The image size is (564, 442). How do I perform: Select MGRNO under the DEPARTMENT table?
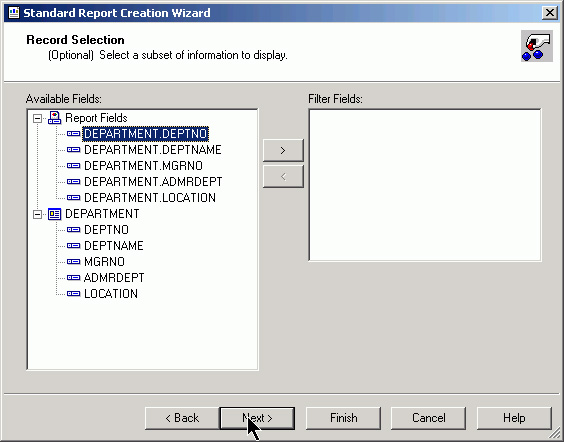pos(104,262)
